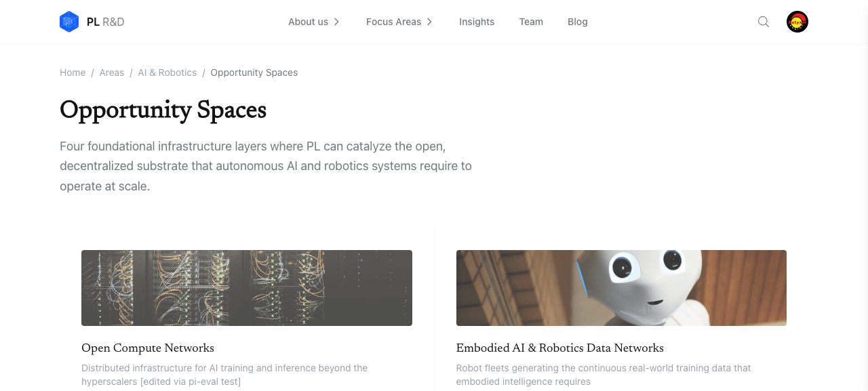Click the Opportunity Spaces breadcrumb item
The image size is (868, 391).
(254, 73)
